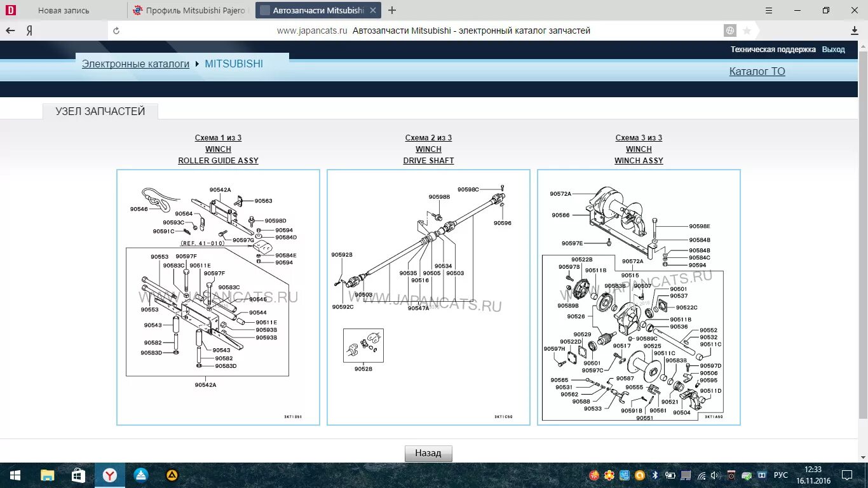Open the roller guide assembly diagram thumbnail

218,297
